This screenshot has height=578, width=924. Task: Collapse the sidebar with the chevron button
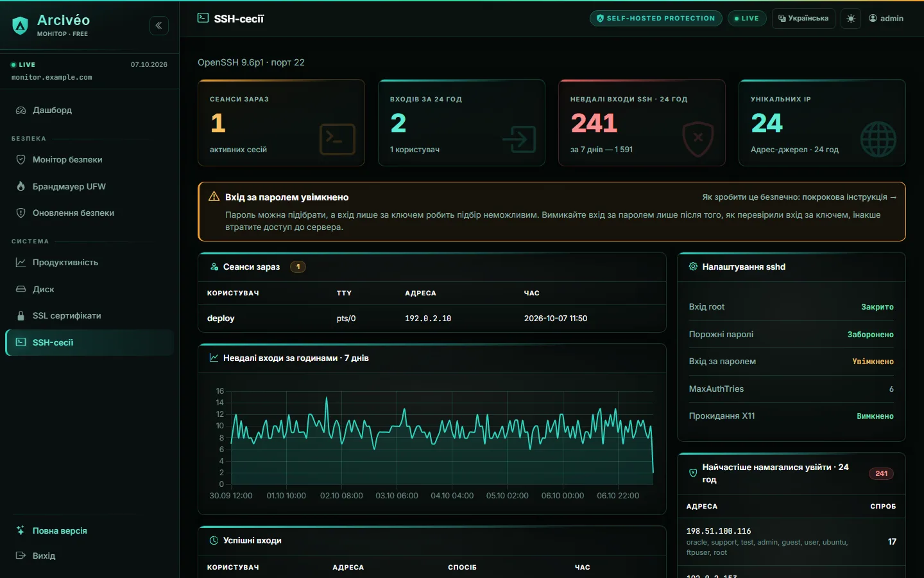[159, 26]
